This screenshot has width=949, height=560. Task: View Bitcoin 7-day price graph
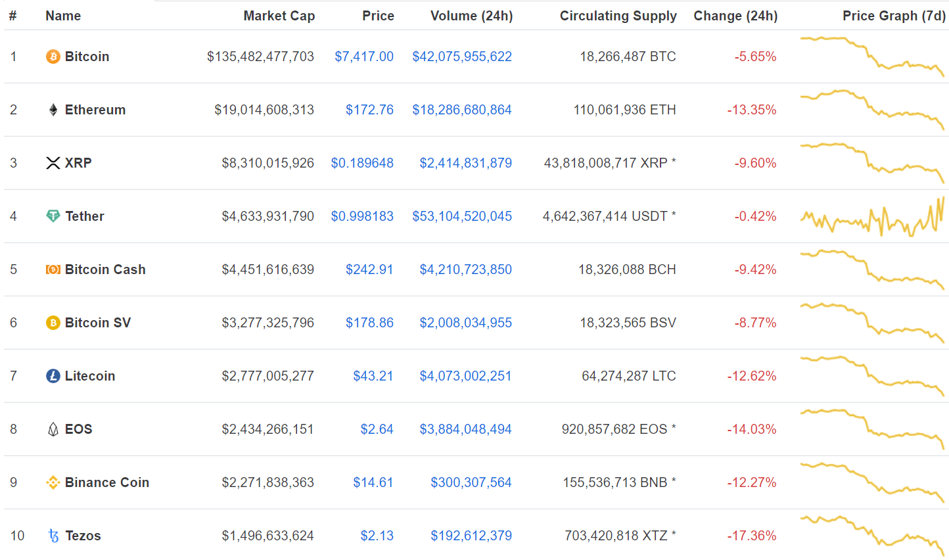click(872, 57)
